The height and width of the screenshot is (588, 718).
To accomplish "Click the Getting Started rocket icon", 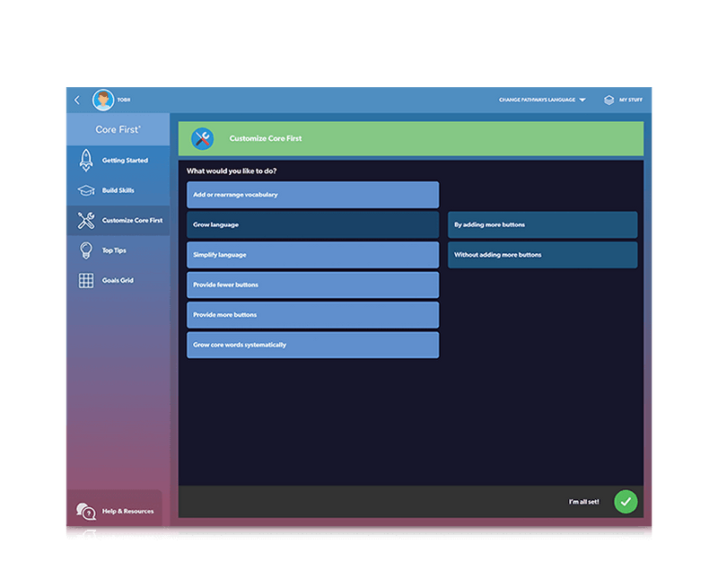I will tap(86, 161).
